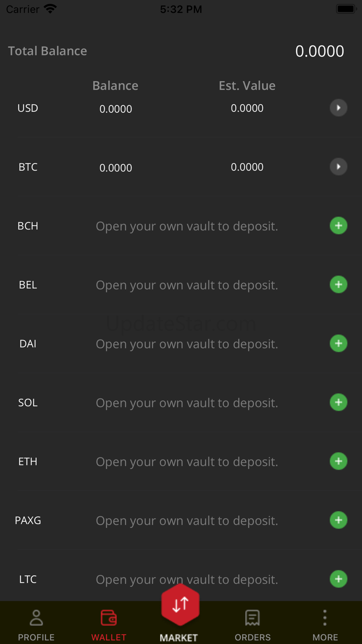This screenshot has height=644, width=362.
Task: Tap the Wi-Fi status icon
Action: tap(50, 9)
